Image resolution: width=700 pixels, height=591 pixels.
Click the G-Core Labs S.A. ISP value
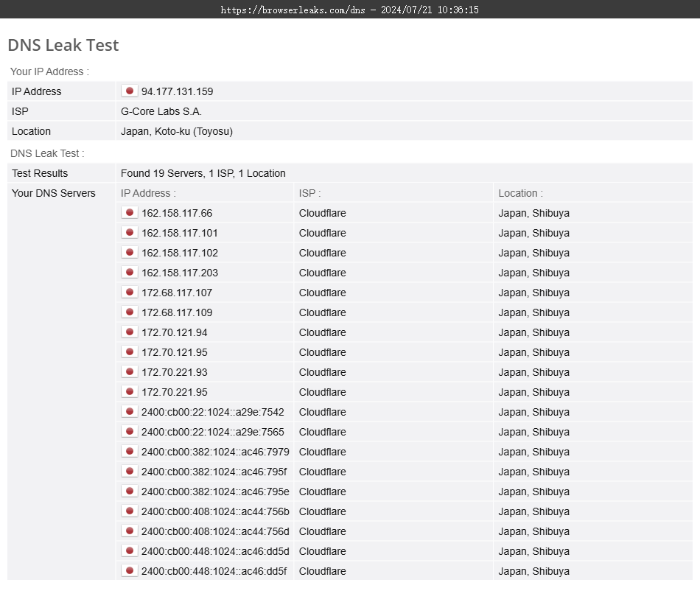point(161,111)
